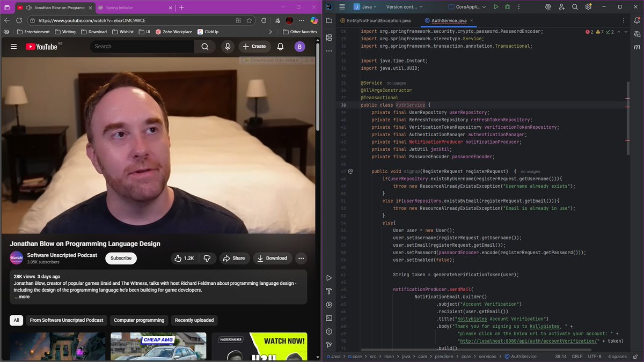The image size is (644, 362).
Task: Dislike the video with thumbs-down
Action: [207, 258]
